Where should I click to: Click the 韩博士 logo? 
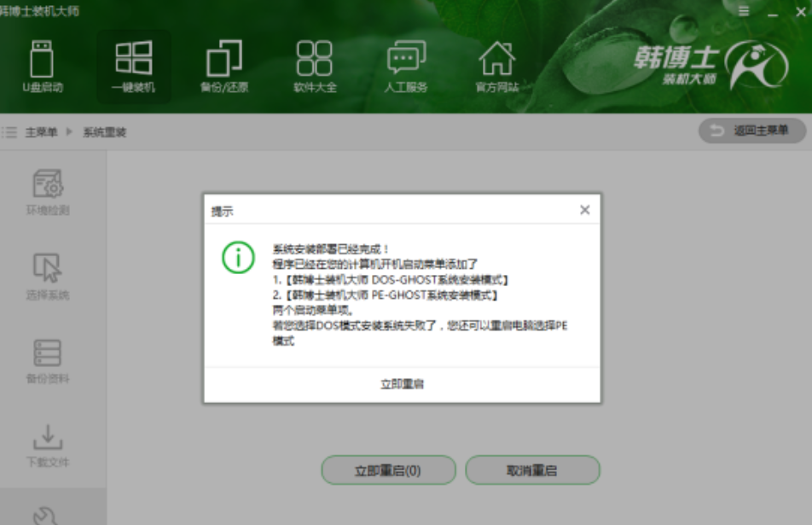(x=711, y=65)
